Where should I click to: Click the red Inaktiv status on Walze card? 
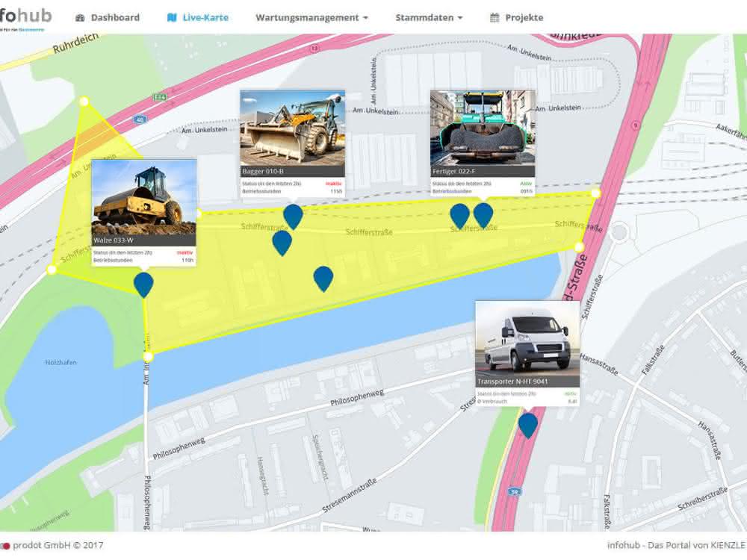point(185,252)
